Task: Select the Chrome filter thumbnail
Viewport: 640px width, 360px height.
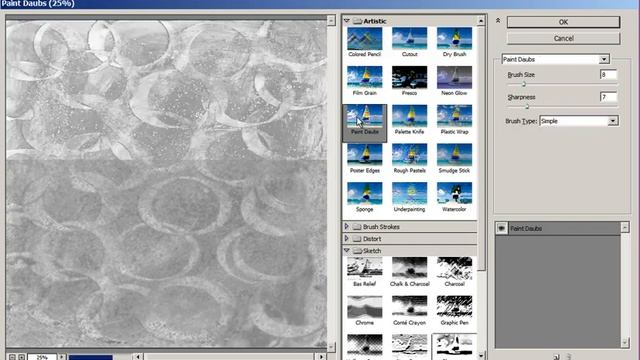Action: 364,307
